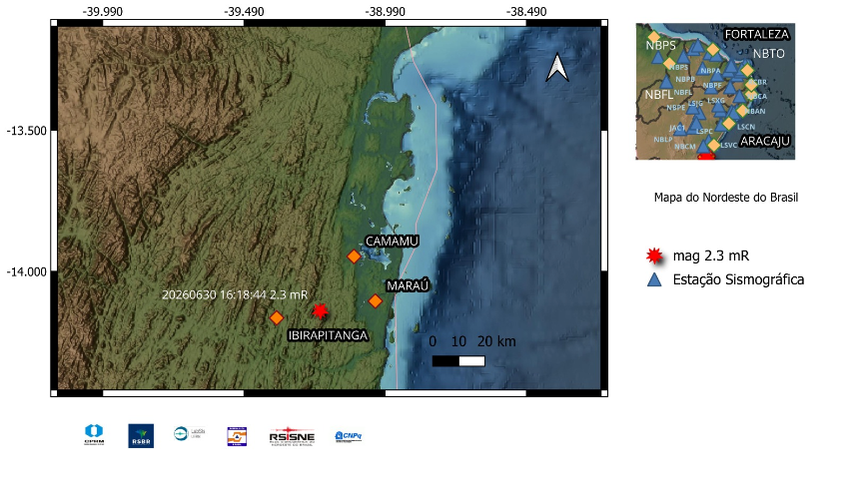Image resolution: width=849 pixels, height=504 pixels.
Task: Click the MARAÚ city label
Action: (x=408, y=285)
